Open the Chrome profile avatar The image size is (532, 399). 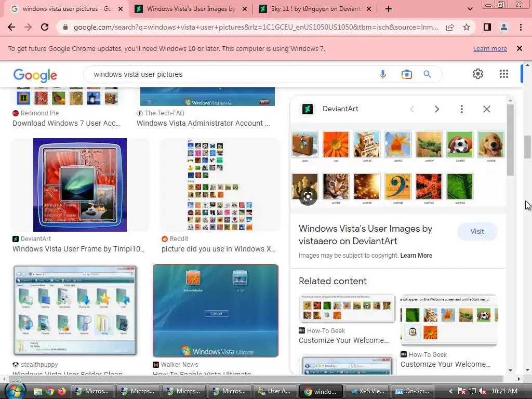[x=504, y=27]
